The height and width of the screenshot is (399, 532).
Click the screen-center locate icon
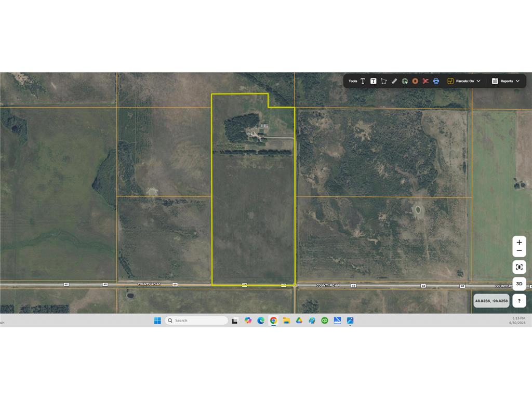(519, 267)
